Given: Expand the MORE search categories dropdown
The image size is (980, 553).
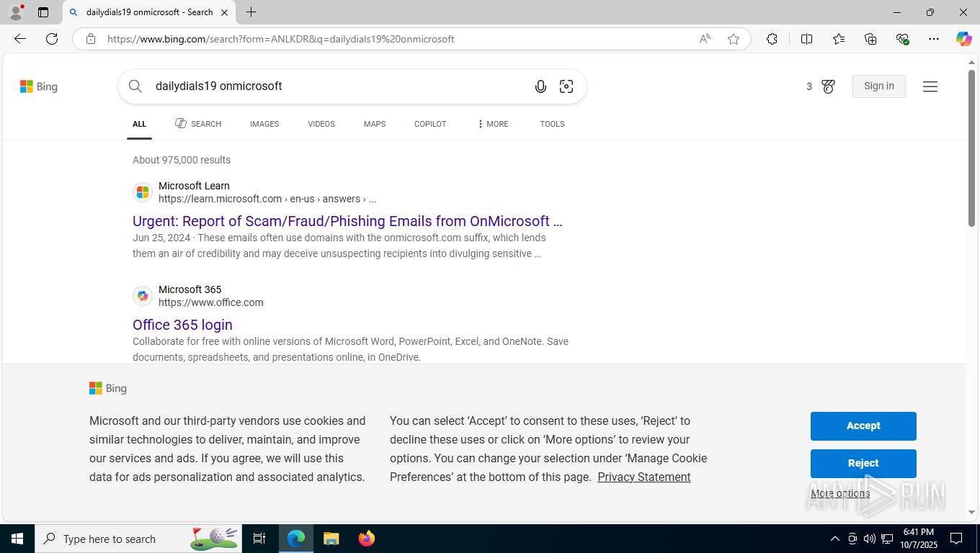Looking at the screenshot, I should point(493,124).
